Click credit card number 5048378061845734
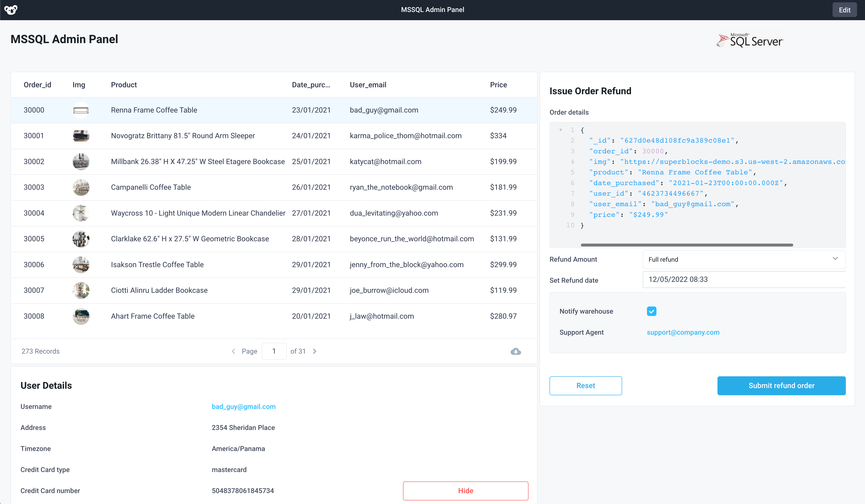 (x=243, y=491)
